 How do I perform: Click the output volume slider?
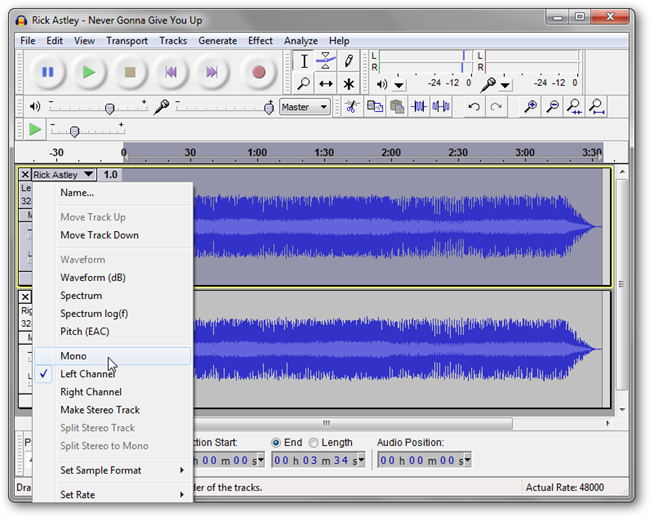pyautogui.click(x=110, y=107)
